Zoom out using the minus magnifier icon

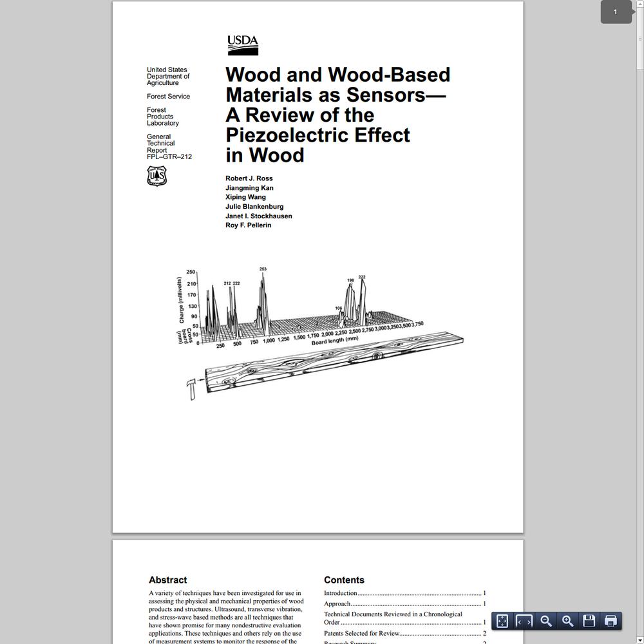pyautogui.click(x=546, y=621)
